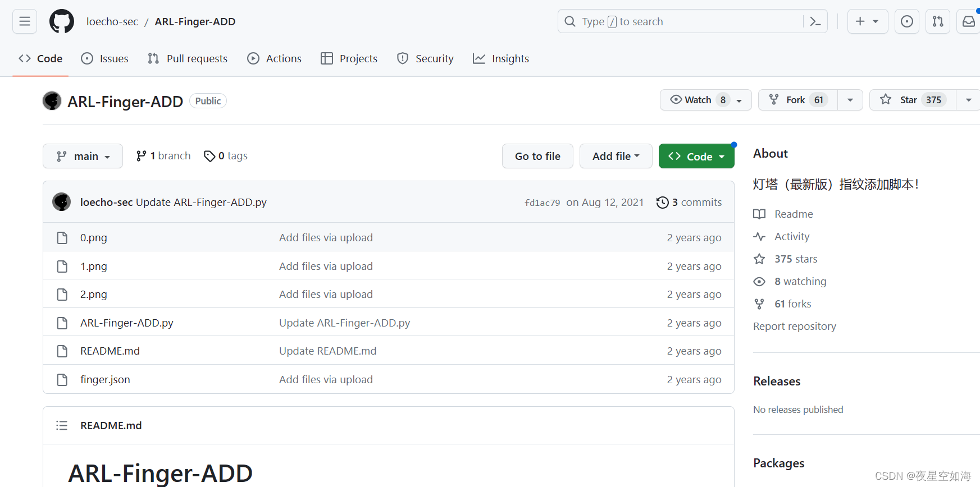Click the Go to file button
980x487 pixels.
click(537, 156)
